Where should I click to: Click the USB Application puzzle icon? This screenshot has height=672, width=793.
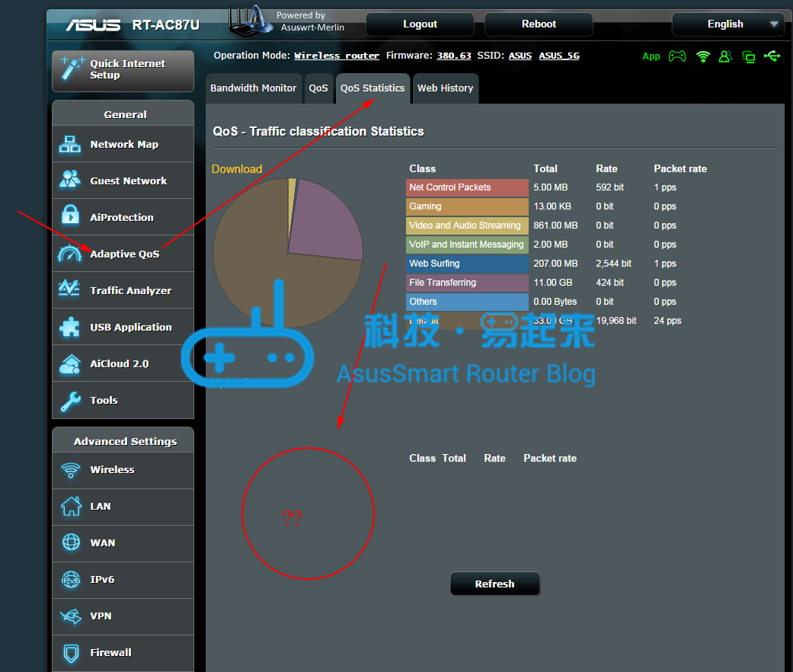point(70,326)
